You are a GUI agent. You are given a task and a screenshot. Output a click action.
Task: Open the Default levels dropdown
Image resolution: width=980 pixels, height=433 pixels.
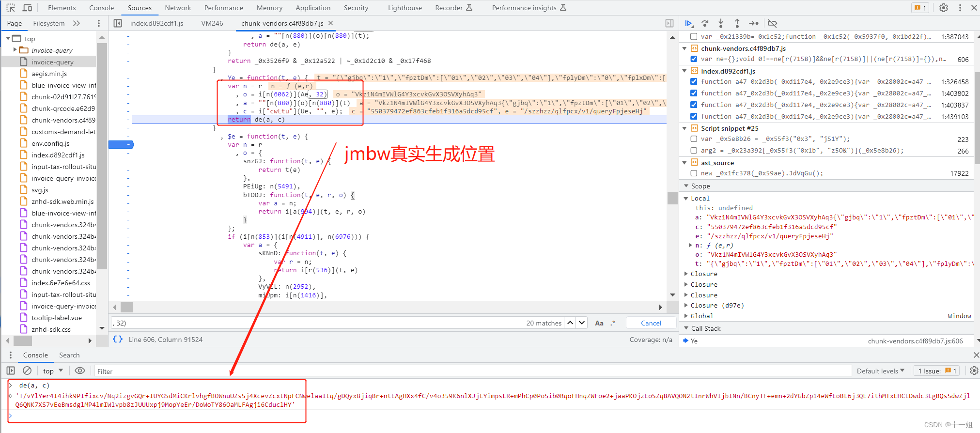pyautogui.click(x=880, y=371)
